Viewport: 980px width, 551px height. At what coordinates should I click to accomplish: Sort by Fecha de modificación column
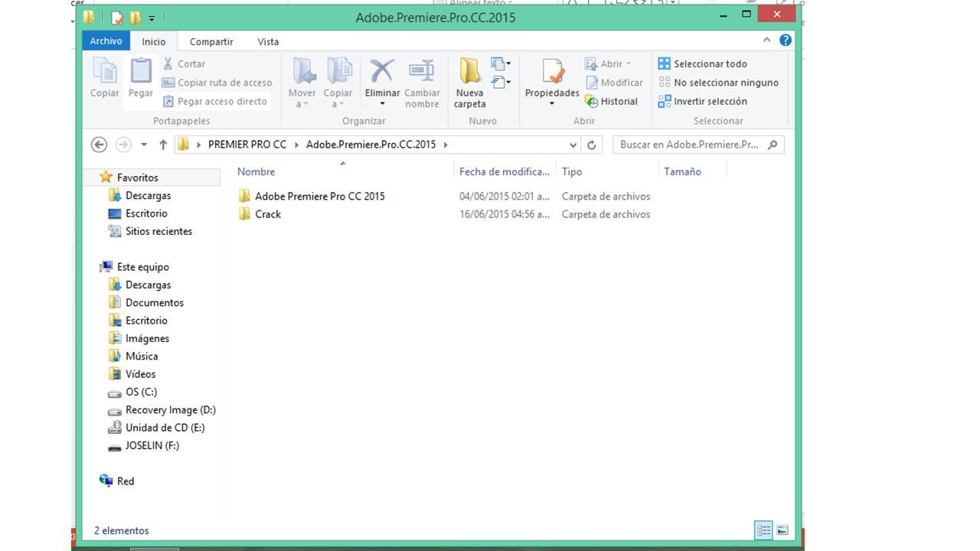coord(504,171)
